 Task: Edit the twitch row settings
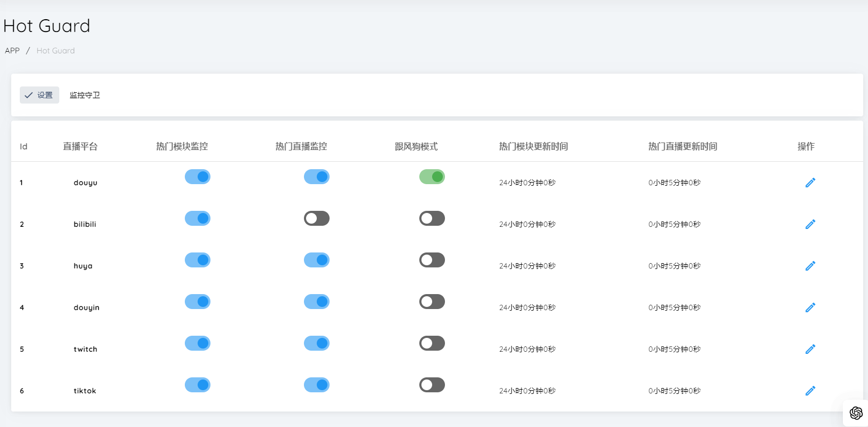[810, 349]
